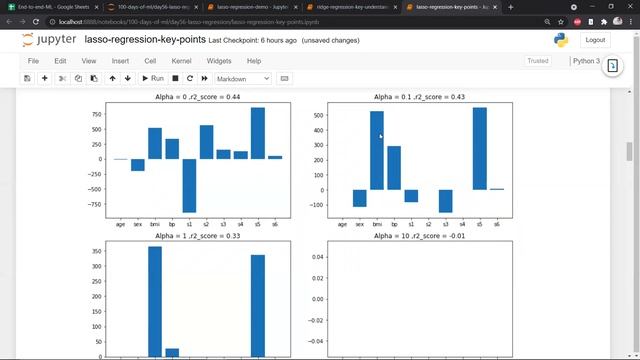Click the Last Checkpoint text
The image size is (640, 360).
tap(252, 40)
